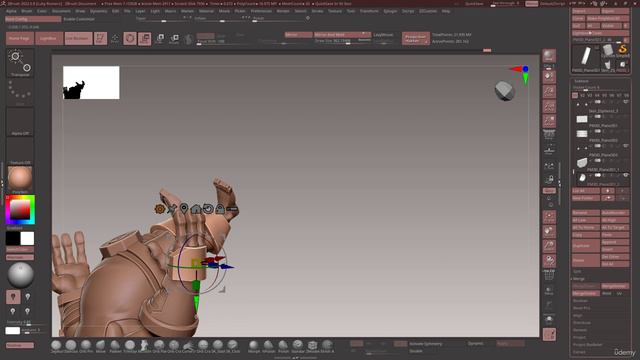This screenshot has width=640, height=360.
Task: Click the V2 visibility set button
Action: point(582,95)
